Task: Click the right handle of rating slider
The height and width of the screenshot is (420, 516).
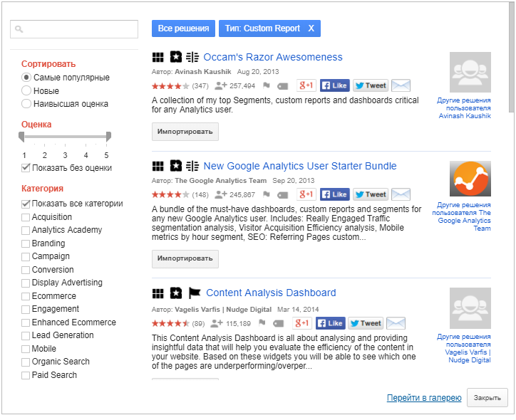Action: [108, 137]
